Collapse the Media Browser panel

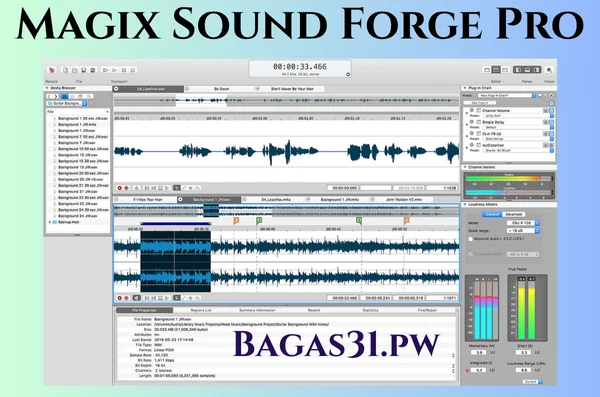(47, 88)
